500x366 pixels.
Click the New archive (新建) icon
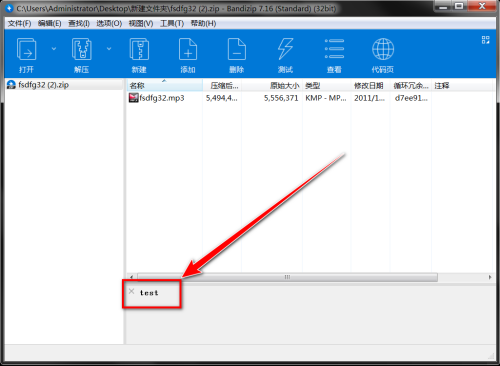pyautogui.click(x=139, y=49)
